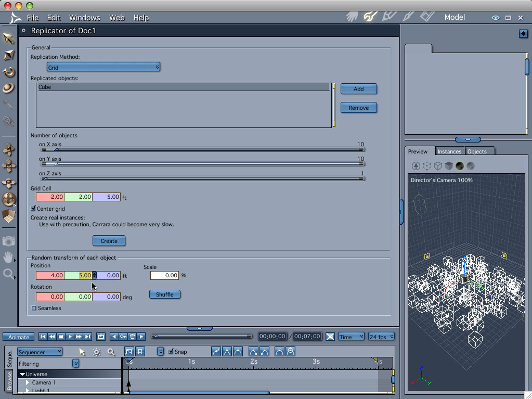This screenshot has width=532, height=399.
Task: Click the Zoom magnifier tool in left toolbar
Action: point(8,274)
